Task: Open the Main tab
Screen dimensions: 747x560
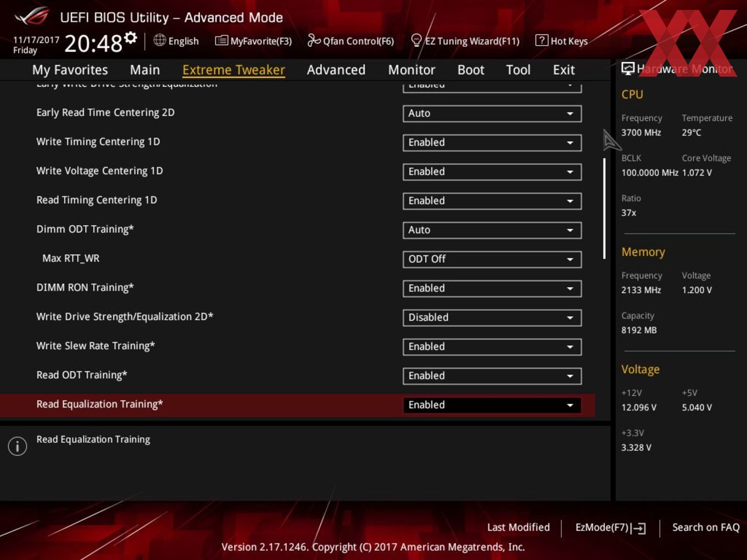Action: [x=145, y=70]
